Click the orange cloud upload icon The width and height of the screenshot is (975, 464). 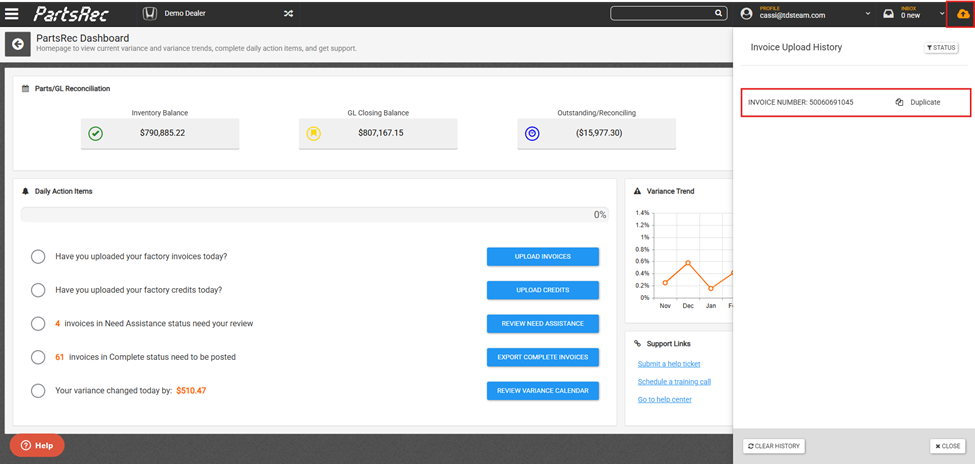(x=963, y=14)
